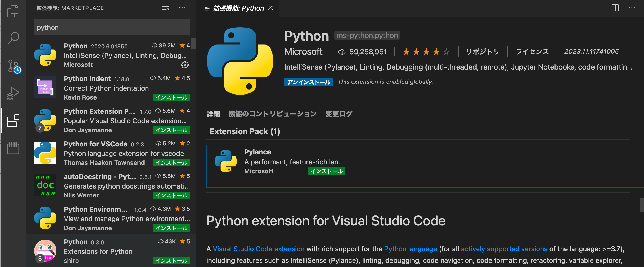Follow the Visual Studio Code extension link
The height and width of the screenshot is (267, 644).
coord(259,249)
